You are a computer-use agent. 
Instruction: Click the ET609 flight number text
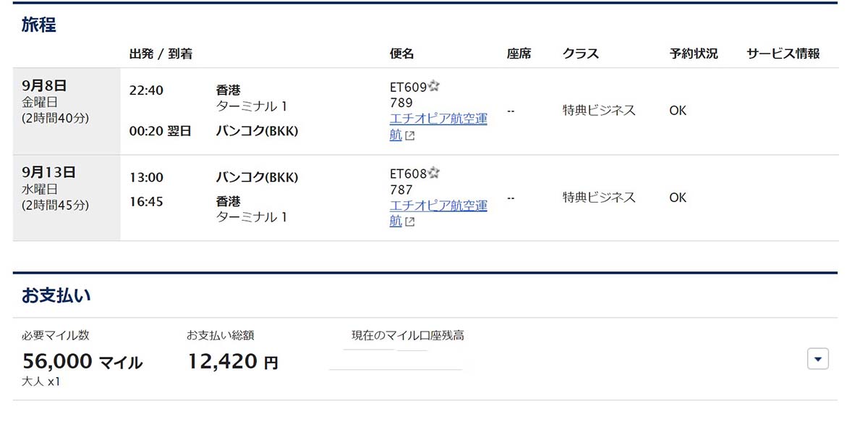408,88
